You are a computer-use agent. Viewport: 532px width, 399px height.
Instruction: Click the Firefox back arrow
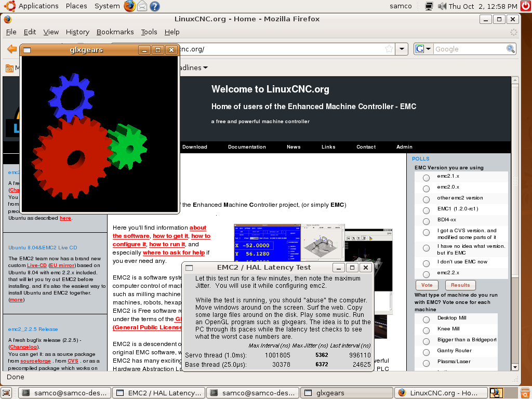click(x=11, y=49)
